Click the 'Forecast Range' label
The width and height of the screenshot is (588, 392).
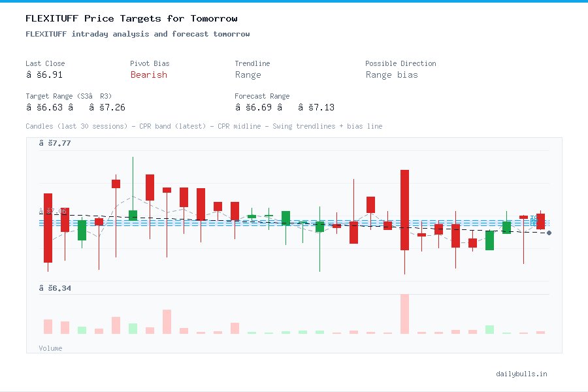coord(262,96)
